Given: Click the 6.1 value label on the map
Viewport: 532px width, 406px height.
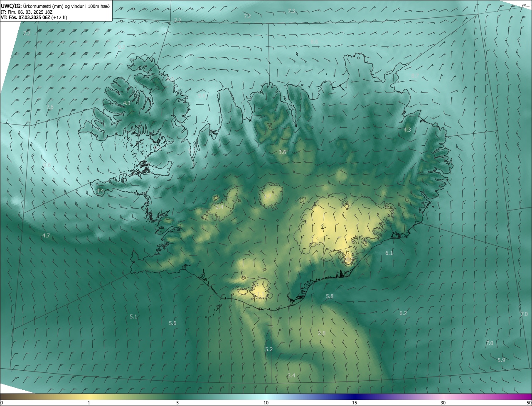Looking at the screenshot, I should click(389, 253).
